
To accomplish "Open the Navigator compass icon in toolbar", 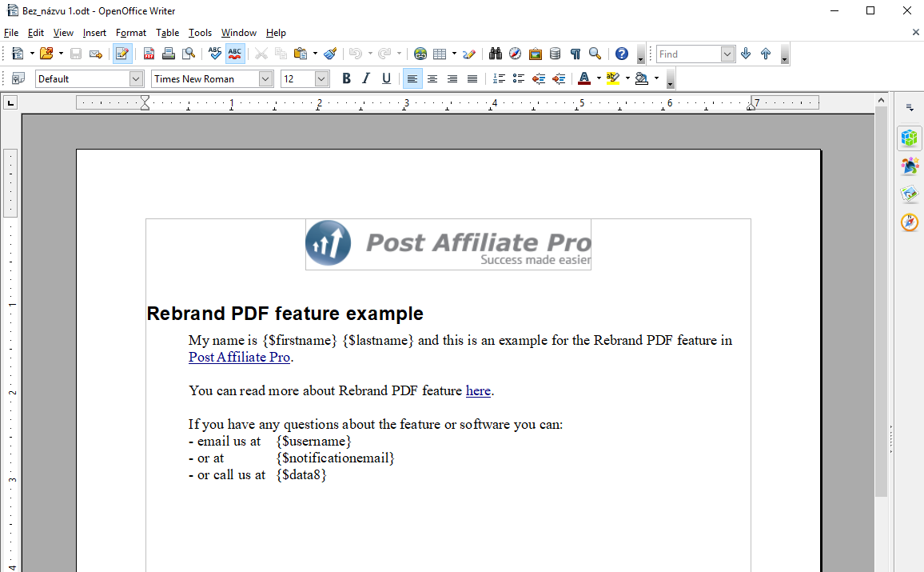I will pos(516,54).
